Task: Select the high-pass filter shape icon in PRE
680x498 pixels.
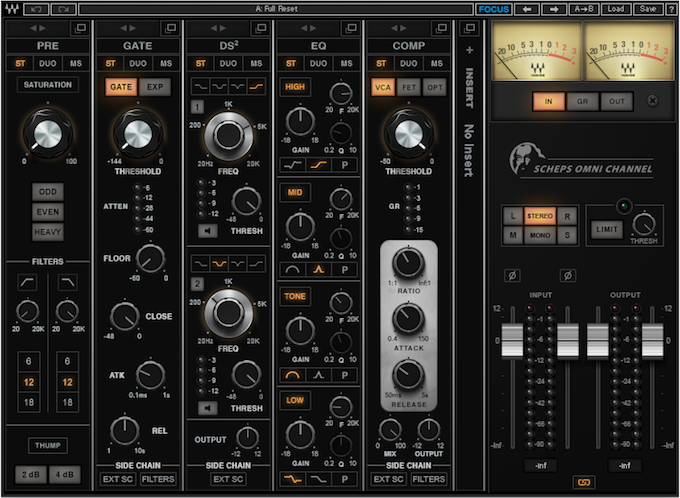Action: (28, 282)
